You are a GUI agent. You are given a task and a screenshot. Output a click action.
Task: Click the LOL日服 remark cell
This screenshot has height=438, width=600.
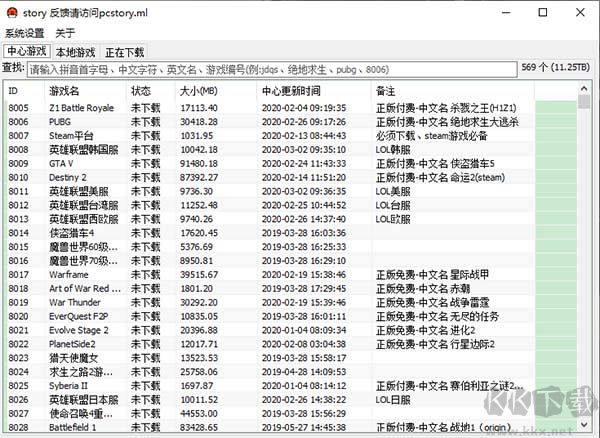[x=393, y=400]
